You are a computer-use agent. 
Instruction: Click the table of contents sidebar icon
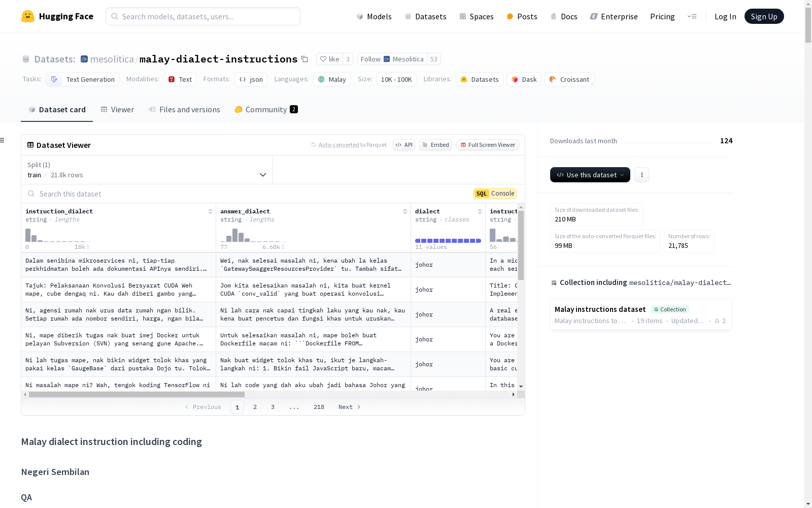coord(3,140)
